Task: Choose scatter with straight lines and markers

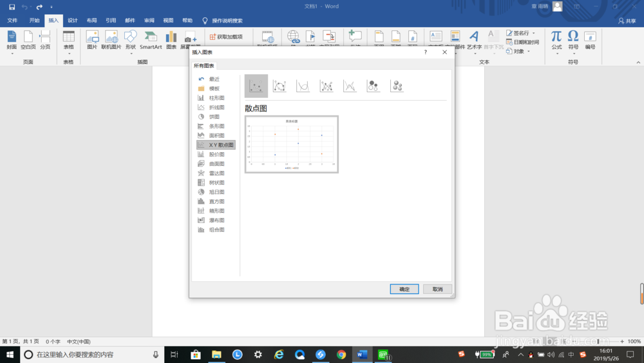Action: [327, 86]
